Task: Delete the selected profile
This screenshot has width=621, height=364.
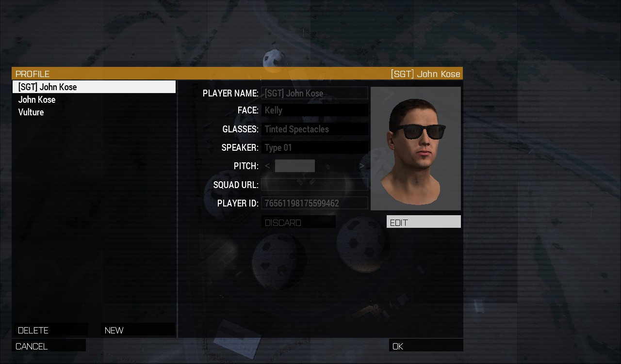Action: (x=51, y=330)
